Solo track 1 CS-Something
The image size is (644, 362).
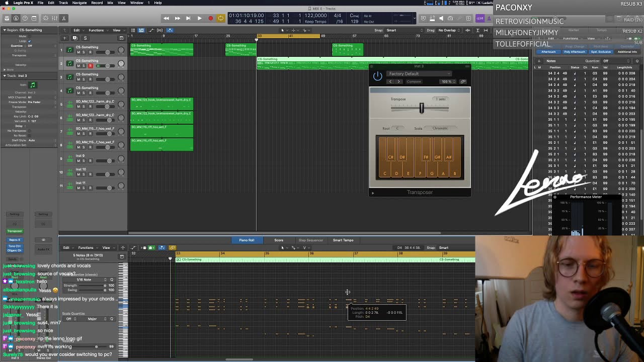tap(84, 52)
